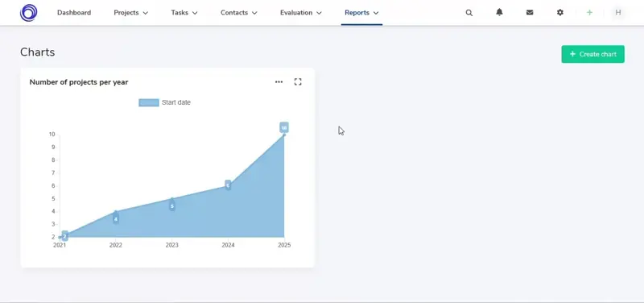Click the Charts page heading
Viewport: 644px width, 303px height.
point(37,52)
